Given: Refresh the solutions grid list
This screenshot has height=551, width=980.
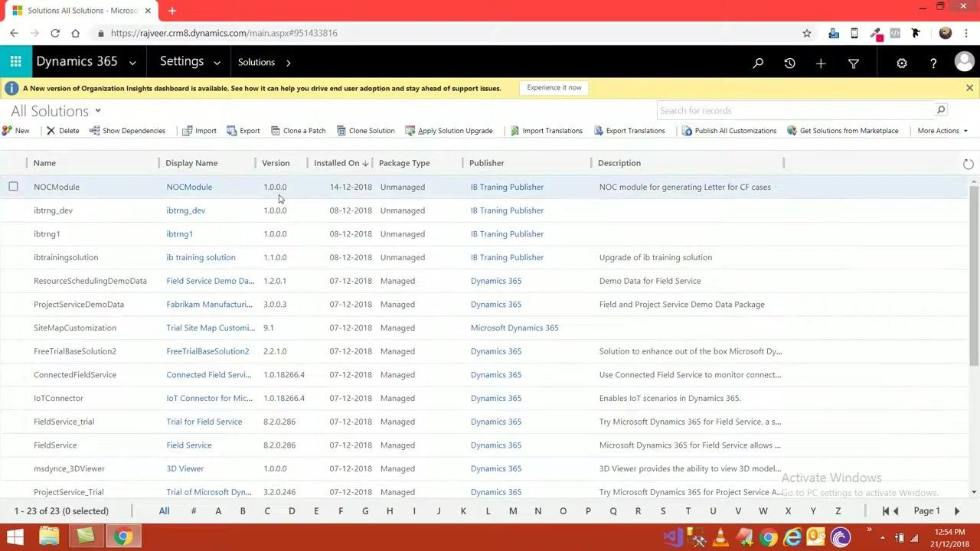Looking at the screenshot, I should click(x=968, y=164).
